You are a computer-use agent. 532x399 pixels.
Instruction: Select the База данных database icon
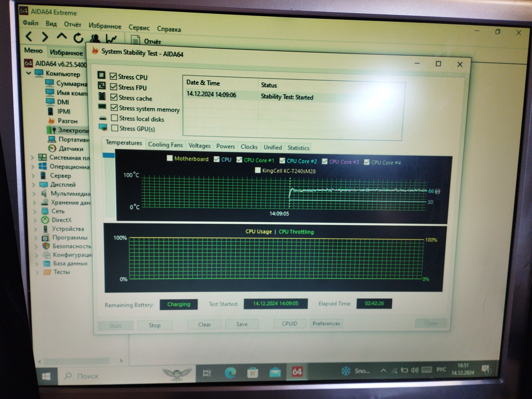point(47,263)
